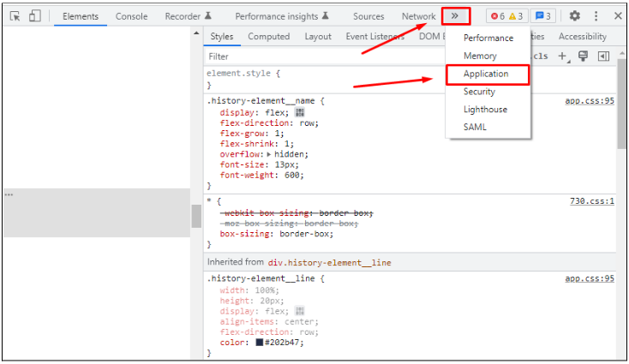Activate the inspect element picker icon

[15, 16]
